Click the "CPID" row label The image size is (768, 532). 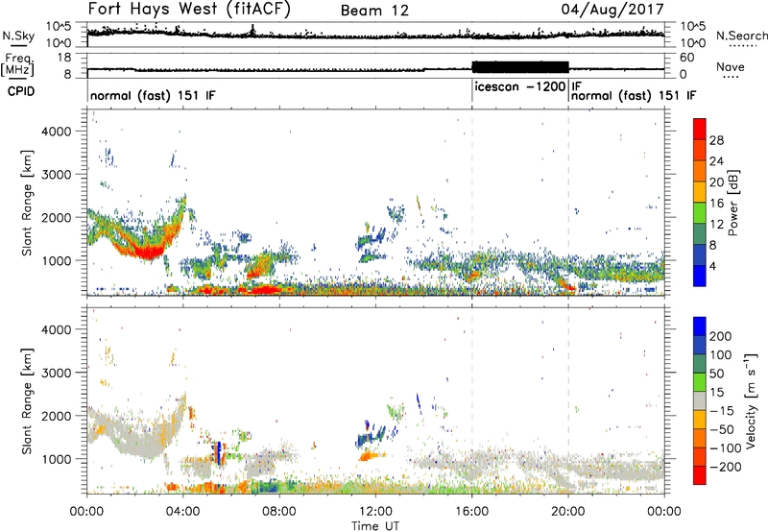click(x=21, y=91)
